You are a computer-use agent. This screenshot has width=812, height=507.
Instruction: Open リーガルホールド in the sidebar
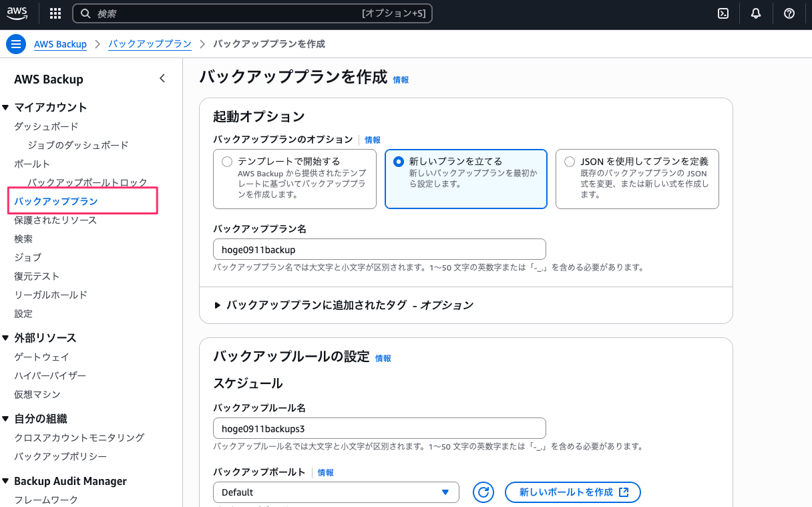tap(51, 295)
